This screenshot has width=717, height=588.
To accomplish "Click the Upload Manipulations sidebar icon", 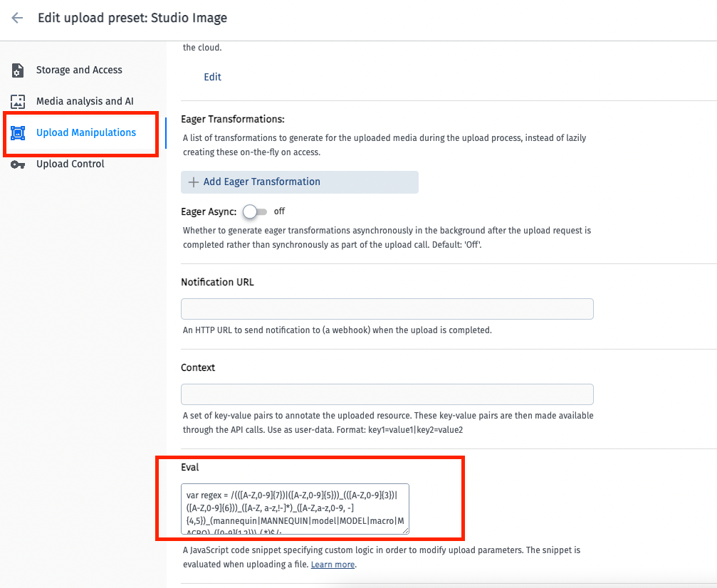I will 18,133.
